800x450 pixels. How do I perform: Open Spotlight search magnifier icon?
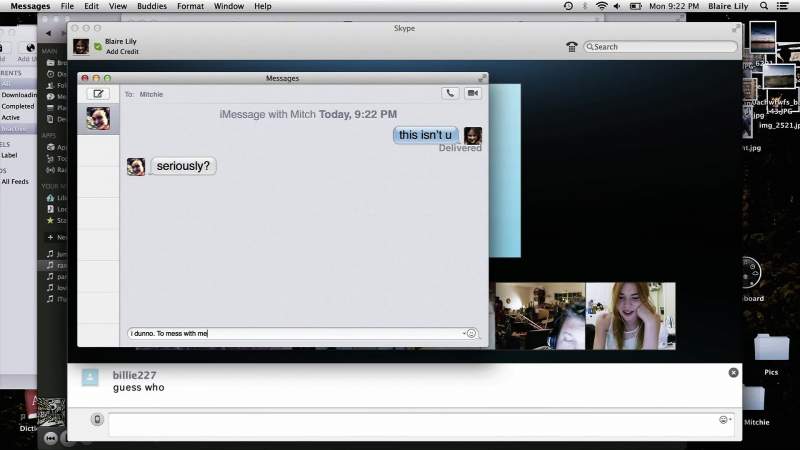coord(764,6)
